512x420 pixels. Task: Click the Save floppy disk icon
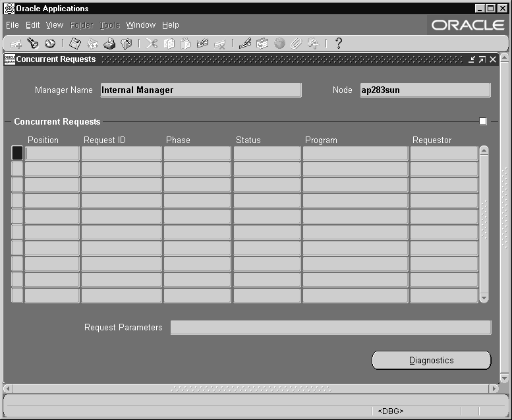click(75, 44)
